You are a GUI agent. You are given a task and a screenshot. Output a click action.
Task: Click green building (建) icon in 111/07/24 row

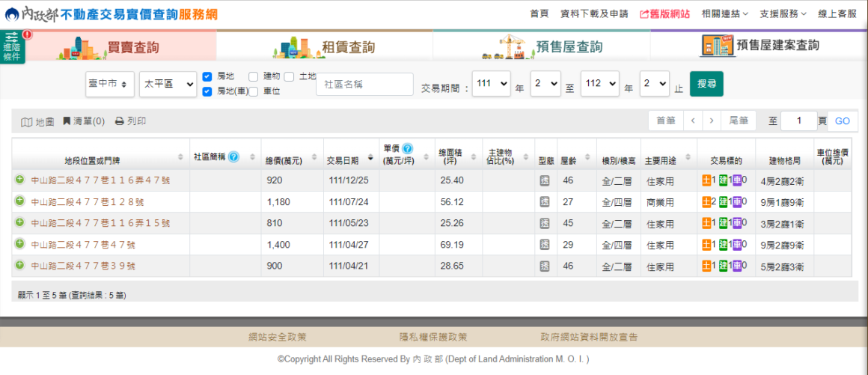tap(723, 201)
